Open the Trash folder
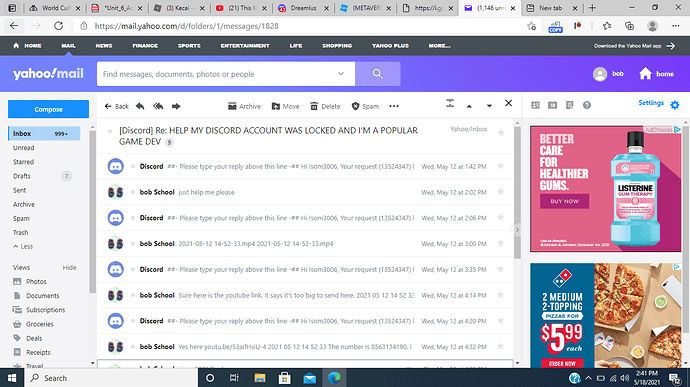Screen dimensions: 690x387 pos(20,232)
